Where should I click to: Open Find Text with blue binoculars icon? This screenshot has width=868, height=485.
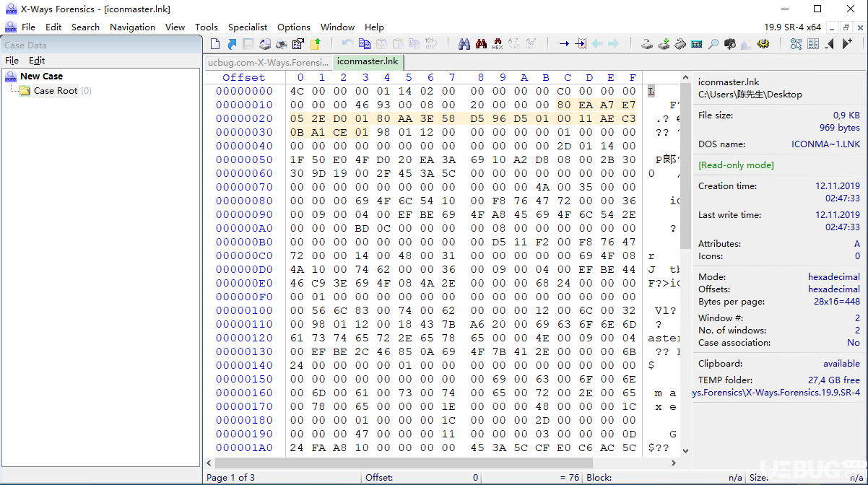(x=464, y=44)
